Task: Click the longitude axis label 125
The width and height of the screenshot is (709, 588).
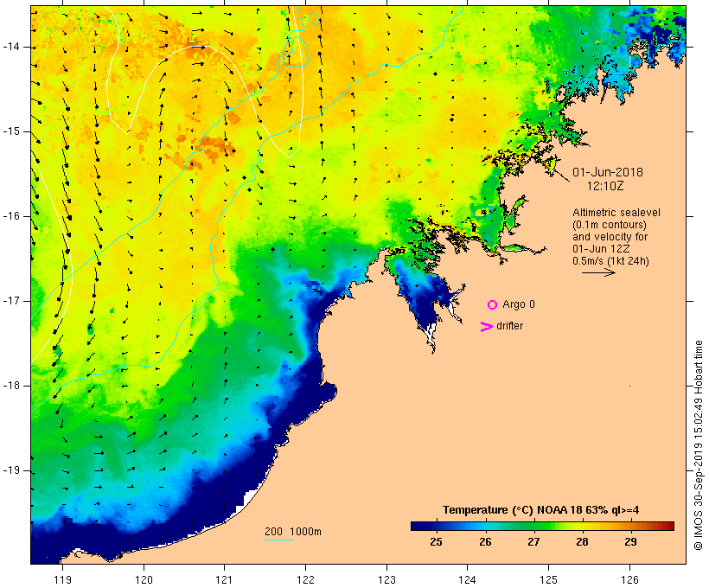Action: coord(548,579)
